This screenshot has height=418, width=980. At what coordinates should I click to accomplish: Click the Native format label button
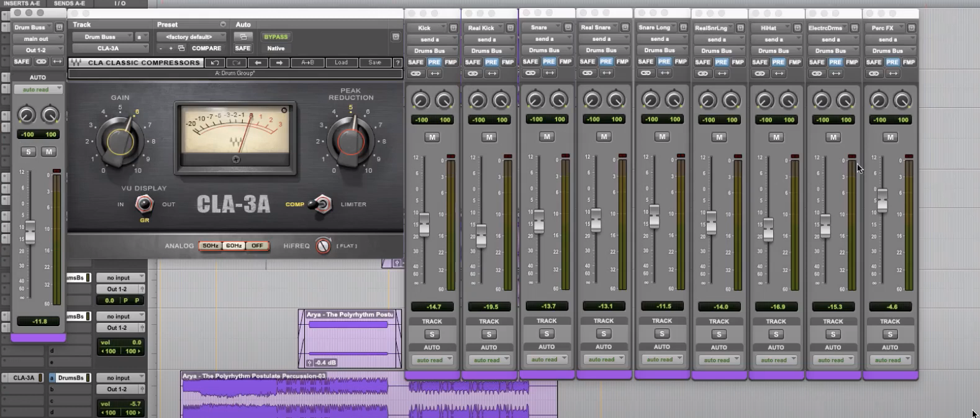pos(276,48)
